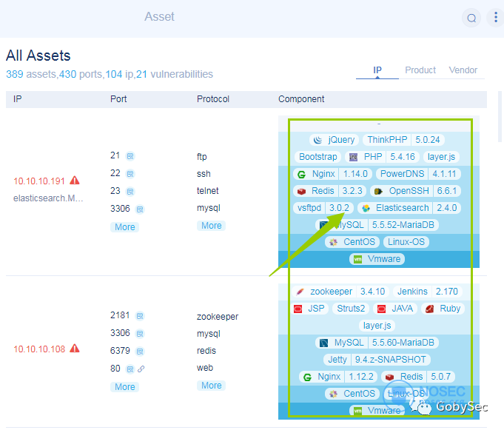Click banner icon beside port 3306 of 10.10.10.191
The height and width of the screenshot is (430, 504).
140,209
